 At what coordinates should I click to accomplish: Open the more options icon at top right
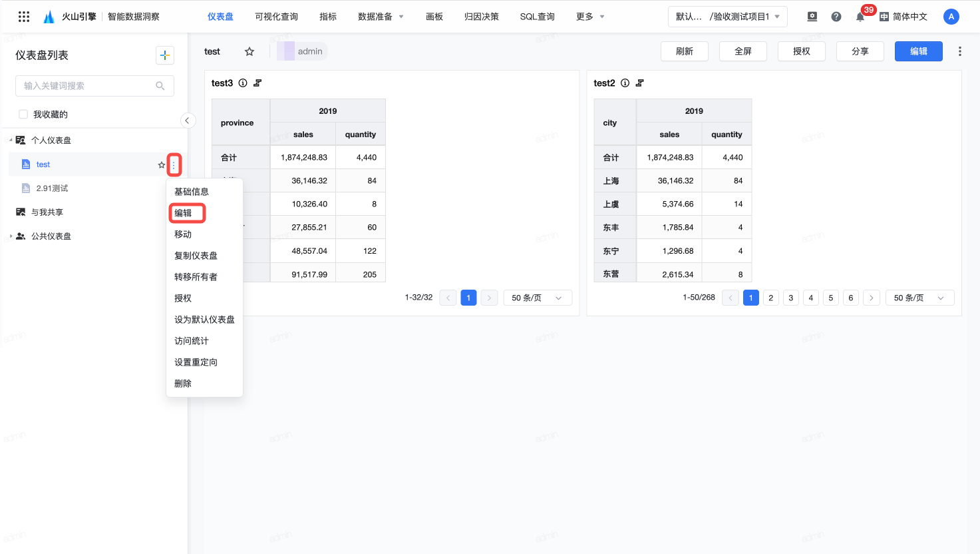[x=959, y=51]
